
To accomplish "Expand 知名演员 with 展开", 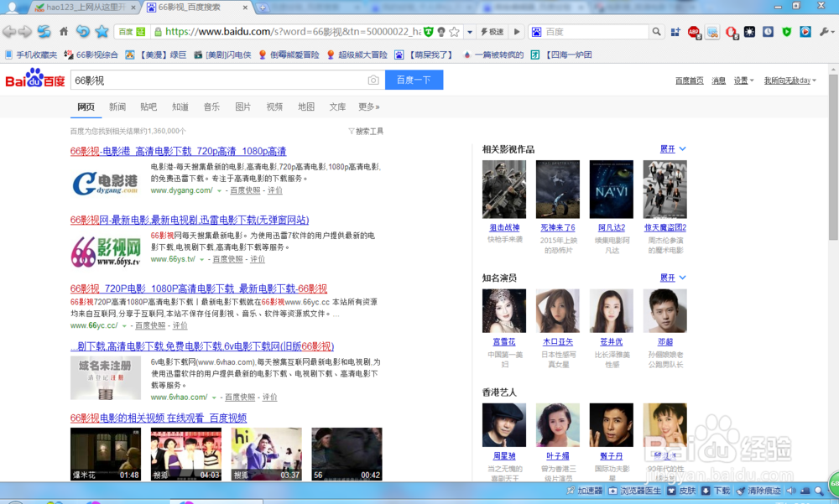I will pyautogui.click(x=673, y=278).
